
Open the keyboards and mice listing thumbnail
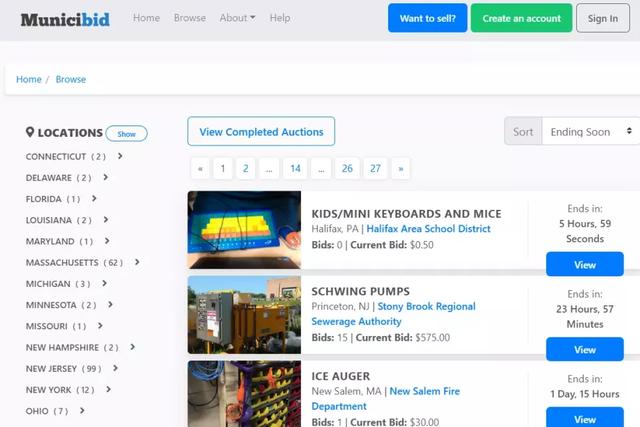pyautogui.click(x=244, y=230)
